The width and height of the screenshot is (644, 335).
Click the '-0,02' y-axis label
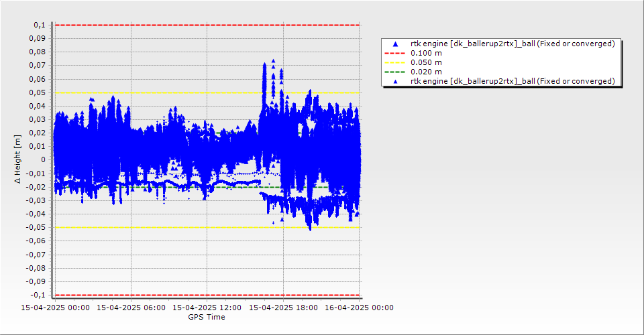tap(36, 187)
